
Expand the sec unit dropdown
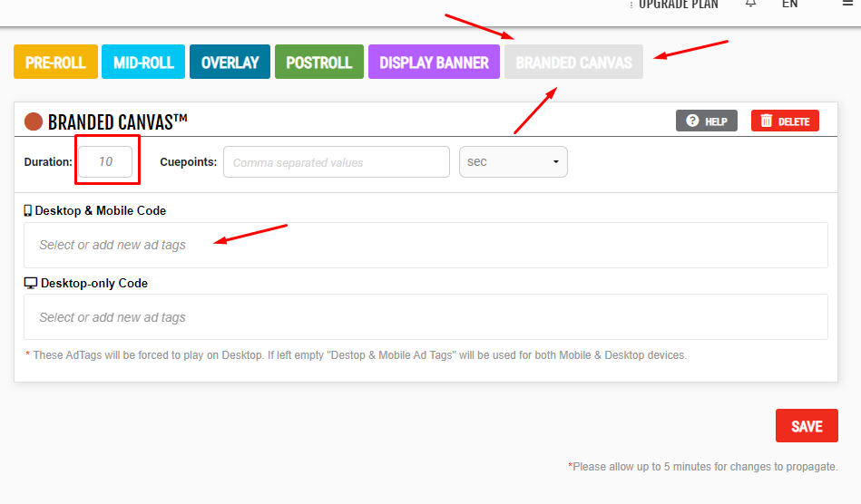(514, 161)
